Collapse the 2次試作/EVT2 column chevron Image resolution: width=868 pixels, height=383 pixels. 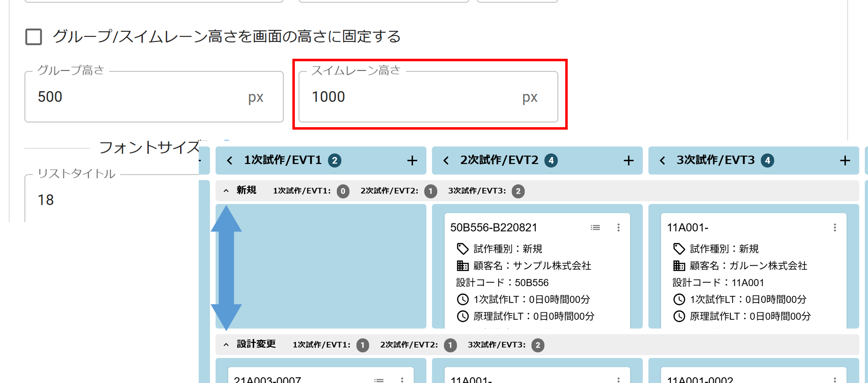click(x=446, y=161)
